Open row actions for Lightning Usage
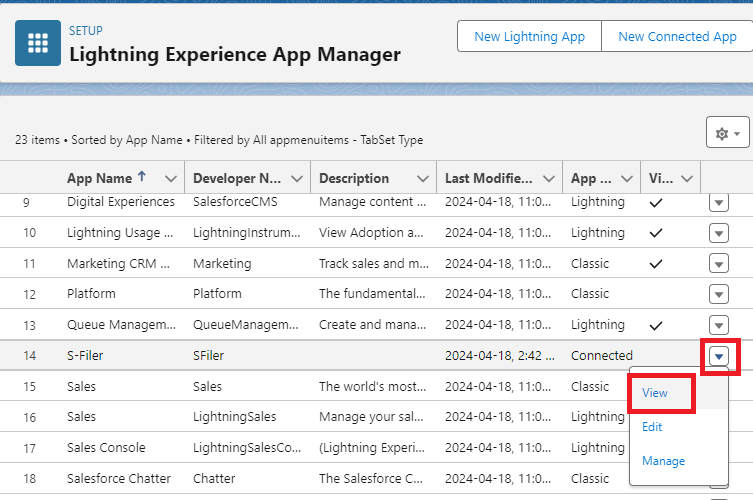Image resolution: width=753 pixels, height=500 pixels. [x=719, y=233]
